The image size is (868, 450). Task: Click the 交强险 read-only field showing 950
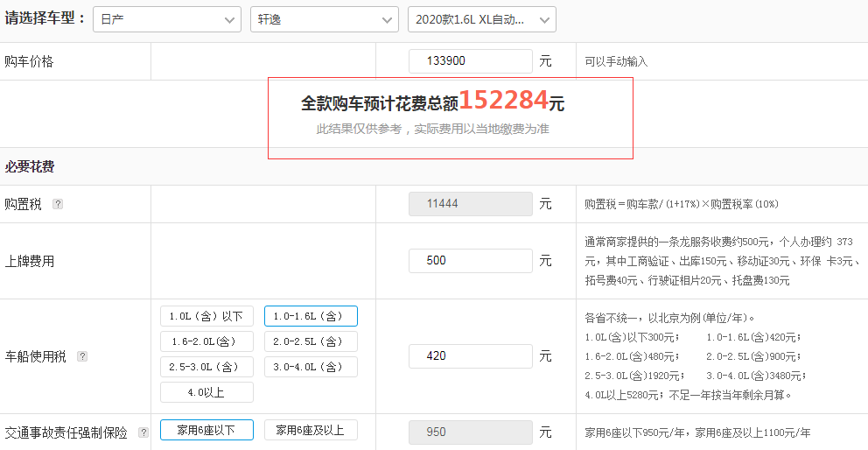[471, 432]
